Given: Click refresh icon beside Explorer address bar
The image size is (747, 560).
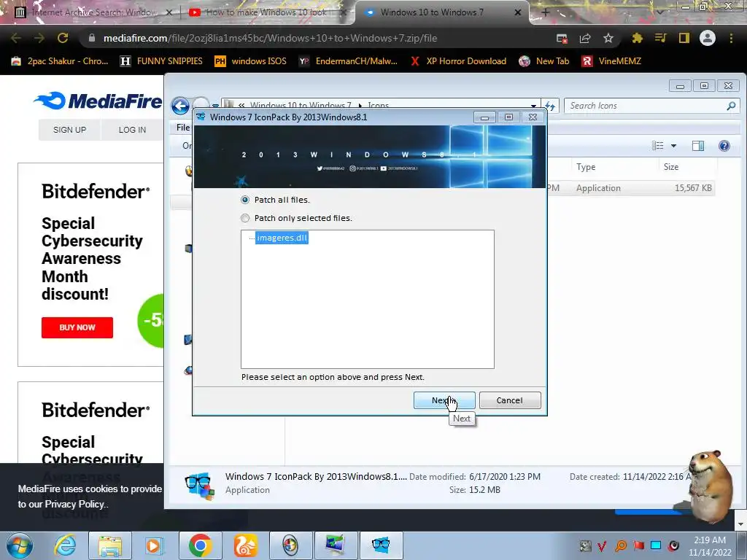Looking at the screenshot, I should point(550,106).
